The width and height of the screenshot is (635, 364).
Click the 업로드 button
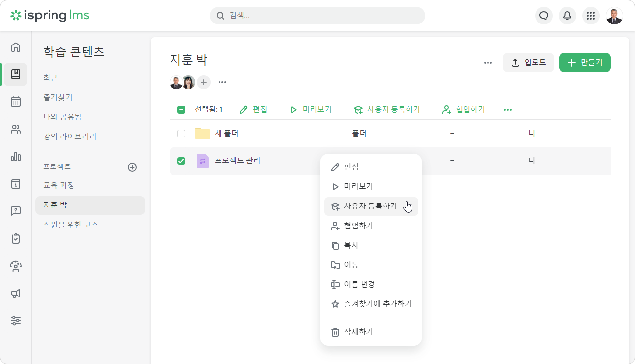(528, 62)
